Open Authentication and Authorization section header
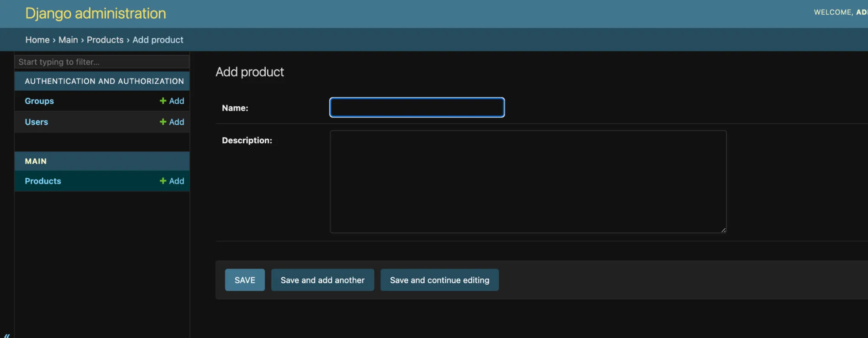The image size is (868, 338). (104, 81)
